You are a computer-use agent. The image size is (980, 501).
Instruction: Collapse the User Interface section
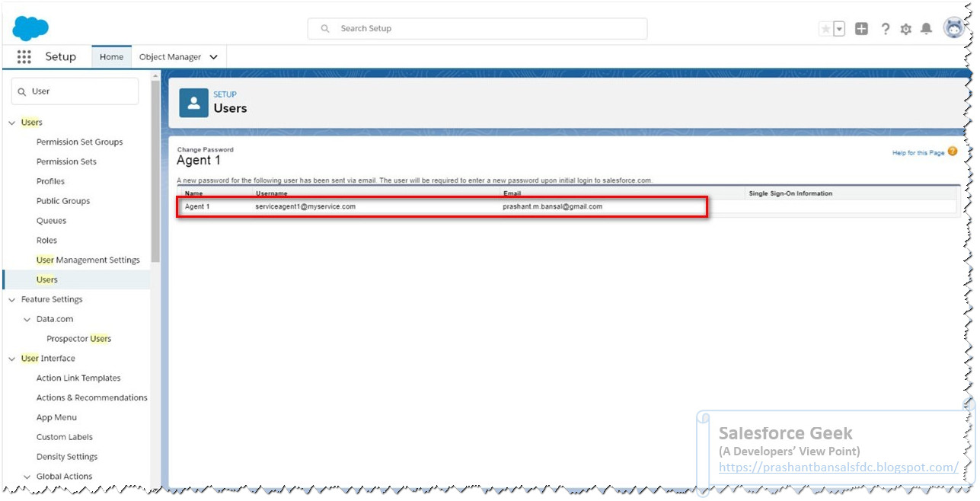(11, 359)
